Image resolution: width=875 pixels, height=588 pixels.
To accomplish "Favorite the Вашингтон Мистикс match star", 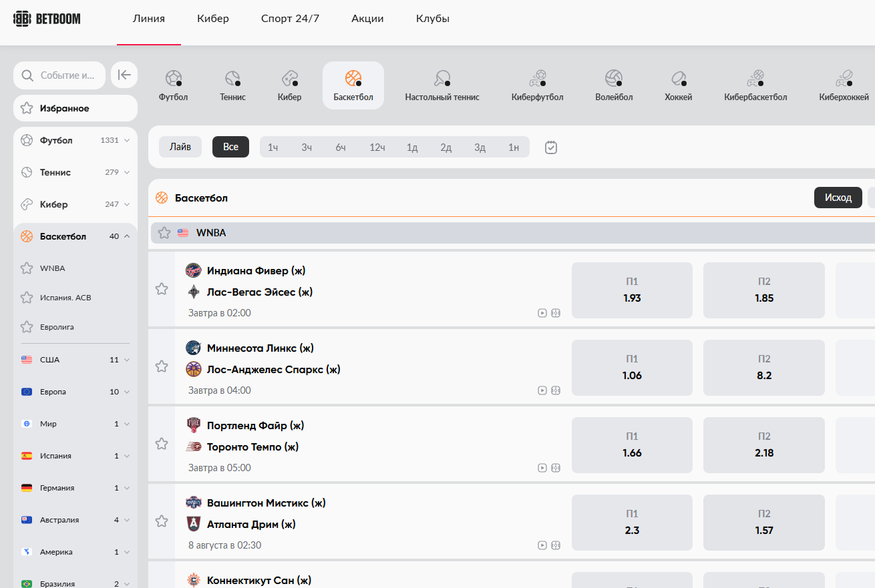I will [x=162, y=521].
